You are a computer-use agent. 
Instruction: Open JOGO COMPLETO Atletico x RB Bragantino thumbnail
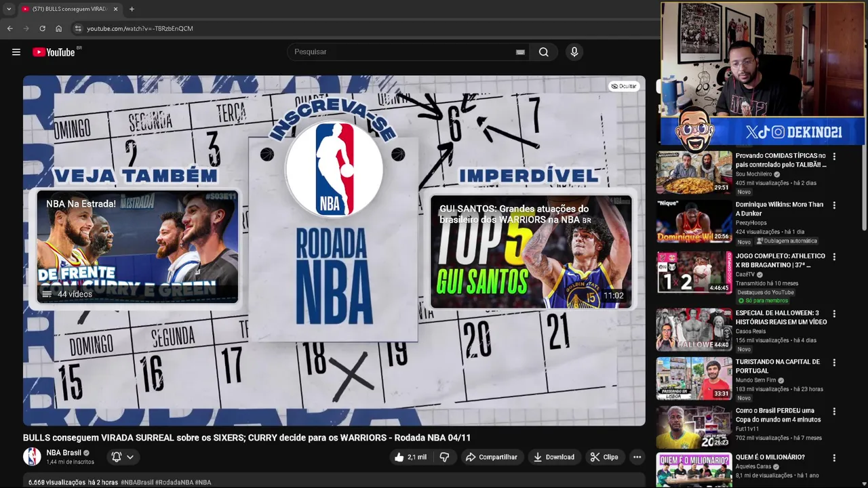point(694,272)
